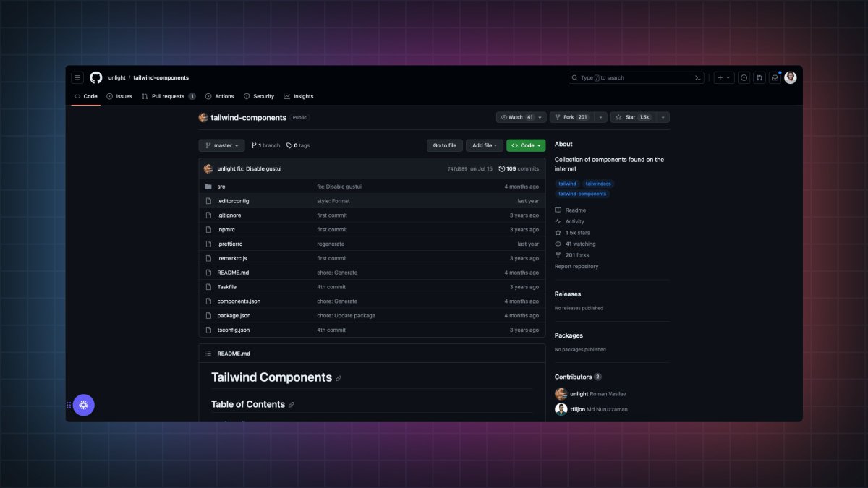
Task: Click the tailwindcss topic tag
Action: click(x=599, y=184)
